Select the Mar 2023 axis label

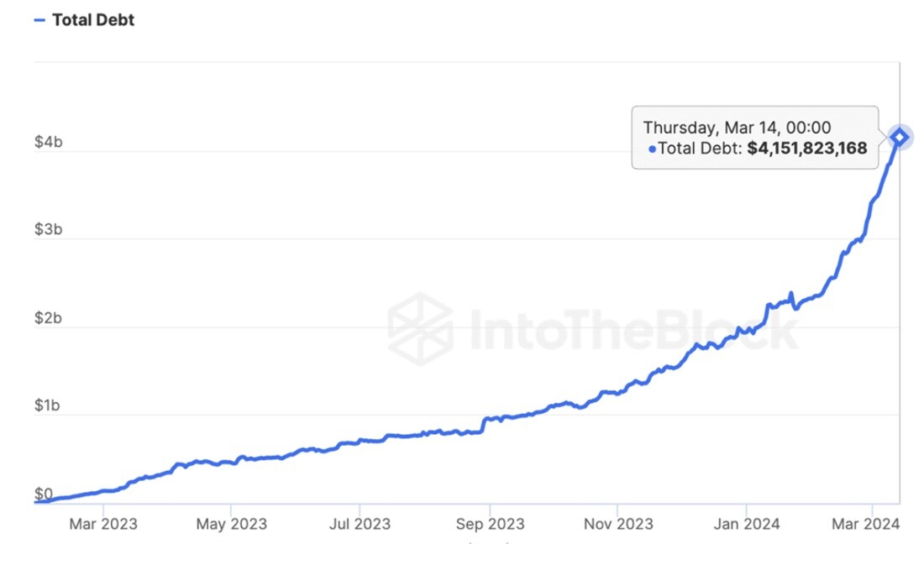click(x=103, y=524)
